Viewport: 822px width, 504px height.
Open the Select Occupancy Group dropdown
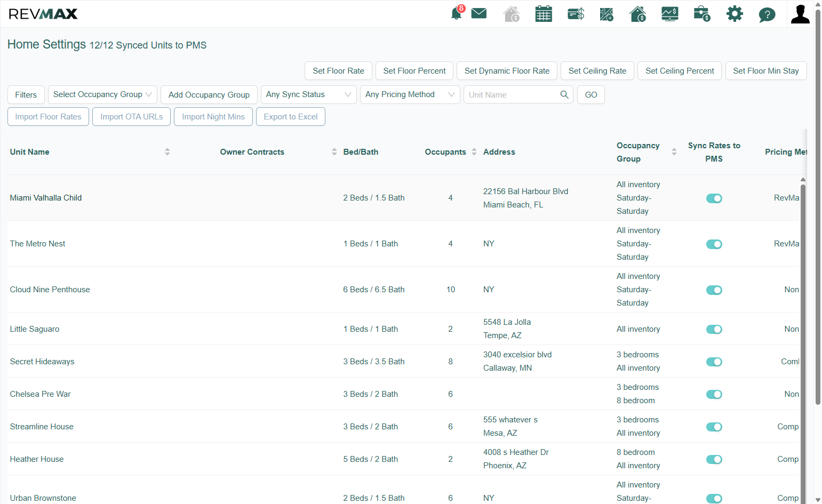pyautogui.click(x=102, y=94)
